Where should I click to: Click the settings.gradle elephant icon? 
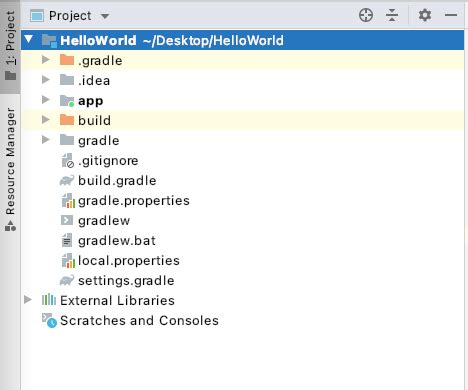67,281
